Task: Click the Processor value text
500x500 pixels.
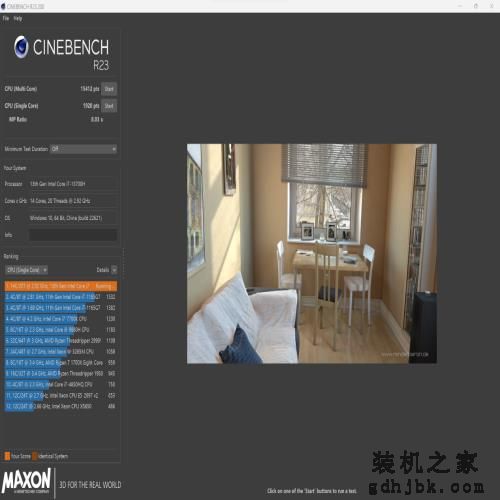Action: pyautogui.click(x=58, y=184)
